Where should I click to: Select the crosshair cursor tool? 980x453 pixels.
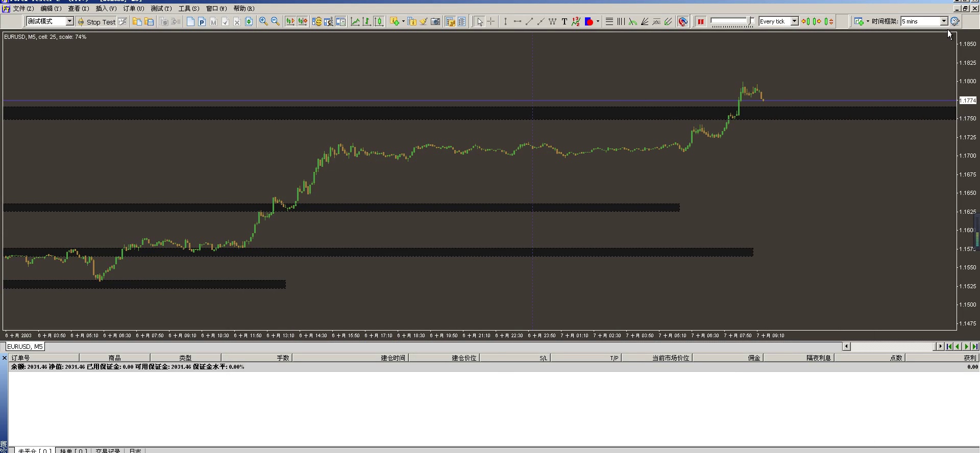pyautogui.click(x=491, y=21)
